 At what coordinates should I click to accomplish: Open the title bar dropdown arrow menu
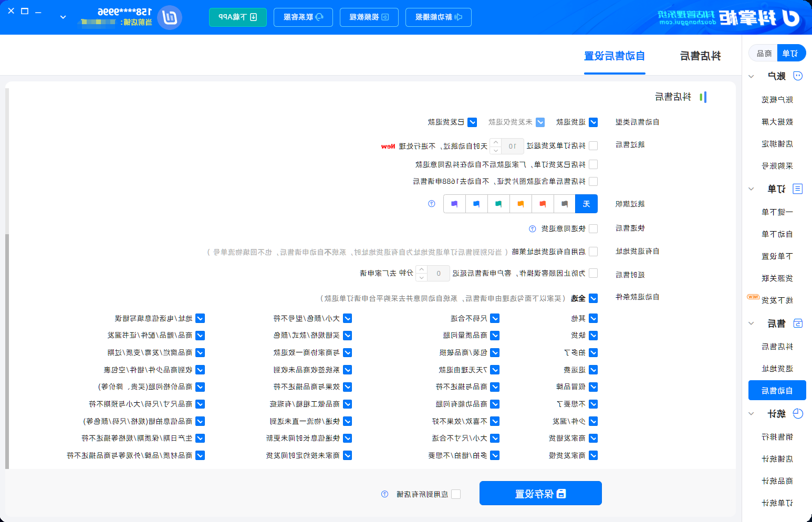pyautogui.click(x=63, y=17)
